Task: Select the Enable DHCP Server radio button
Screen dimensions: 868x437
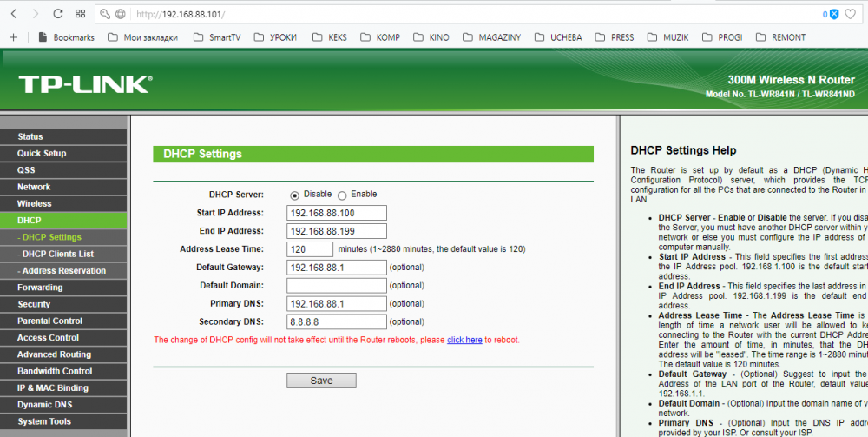Action: 342,195
